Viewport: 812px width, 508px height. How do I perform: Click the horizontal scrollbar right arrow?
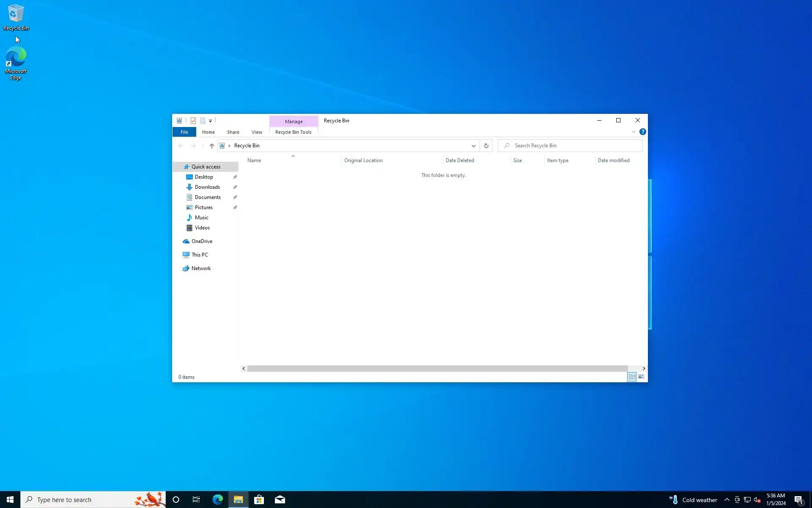[x=644, y=368]
